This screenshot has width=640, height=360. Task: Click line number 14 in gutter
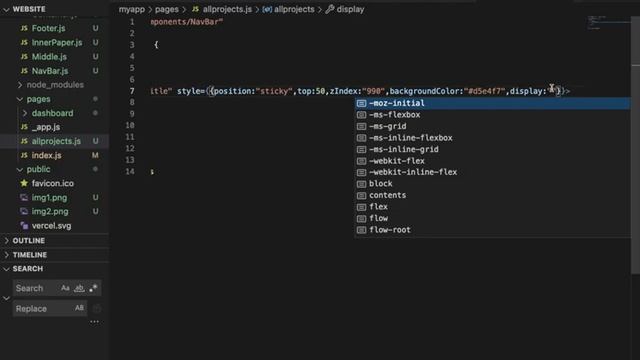pos(130,171)
